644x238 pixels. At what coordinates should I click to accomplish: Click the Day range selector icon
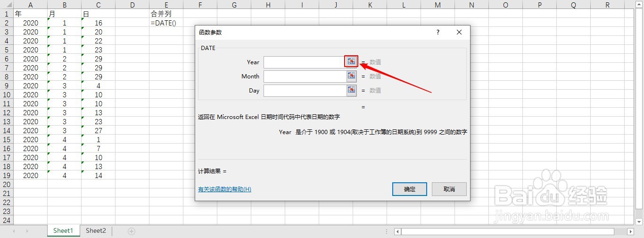pos(351,90)
